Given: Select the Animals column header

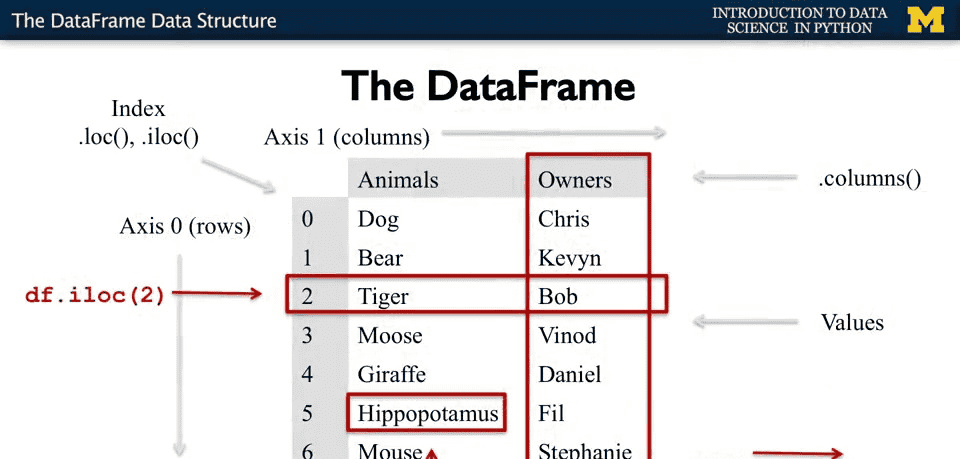Looking at the screenshot, I should pyautogui.click(x=398, y=180).
